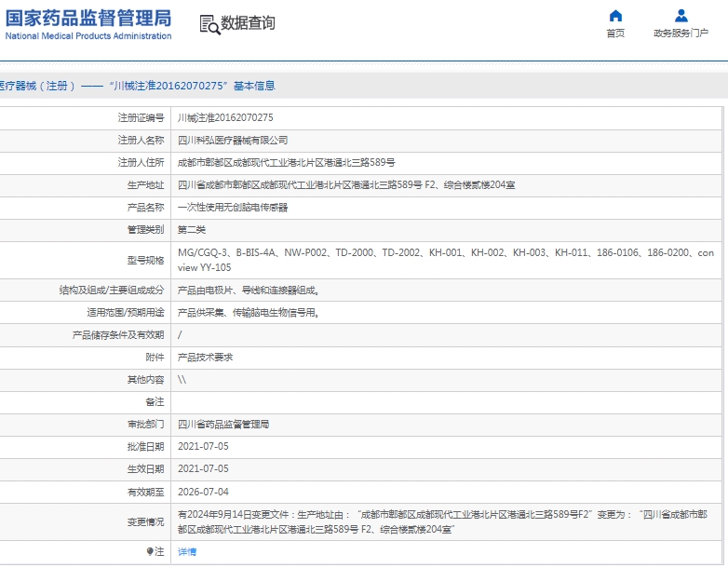The height and width of the screenshot is (568, 728).
Task: Open the 首页 home icon
Action: (x=615, y=16)
